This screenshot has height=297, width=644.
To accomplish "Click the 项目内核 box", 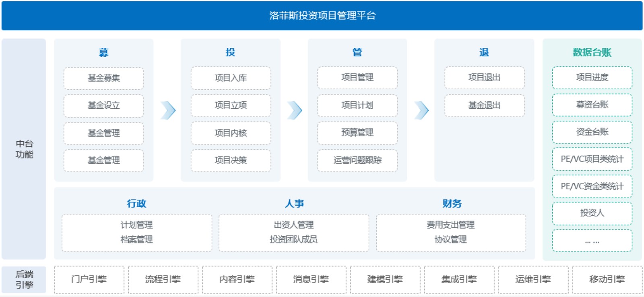I will [x=231, y=133].
